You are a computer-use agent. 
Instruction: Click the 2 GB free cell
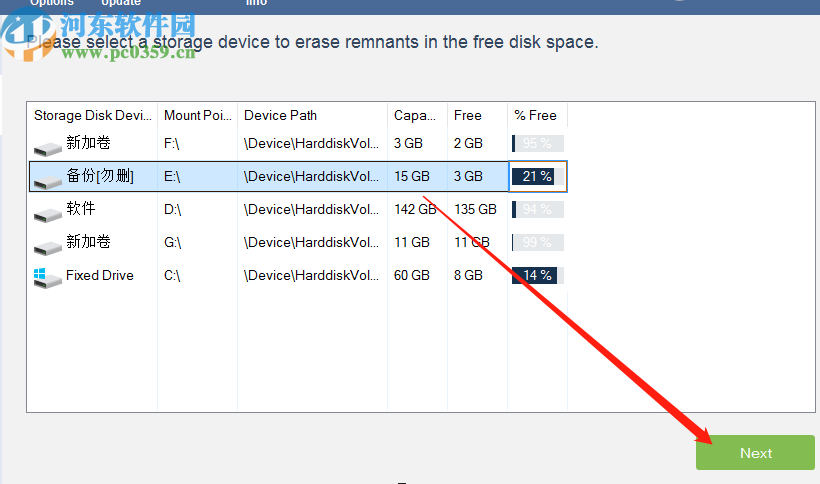click(x=468, y=143)
